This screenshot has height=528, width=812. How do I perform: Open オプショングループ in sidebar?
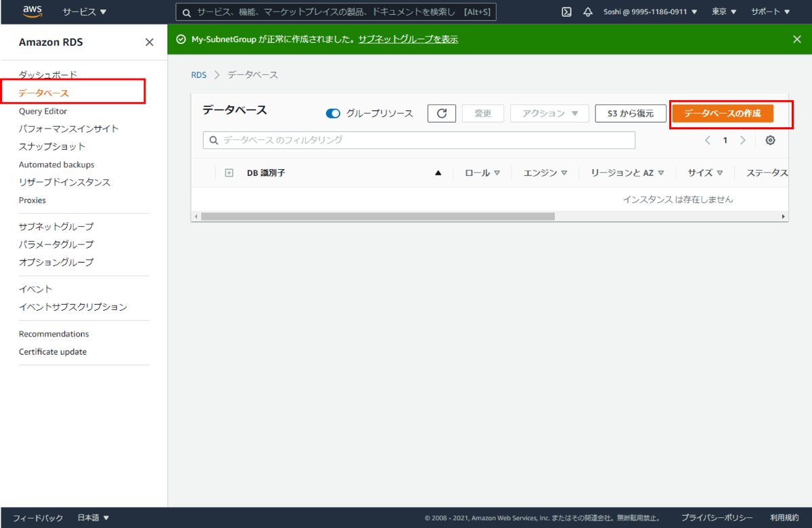pos(56,263)
